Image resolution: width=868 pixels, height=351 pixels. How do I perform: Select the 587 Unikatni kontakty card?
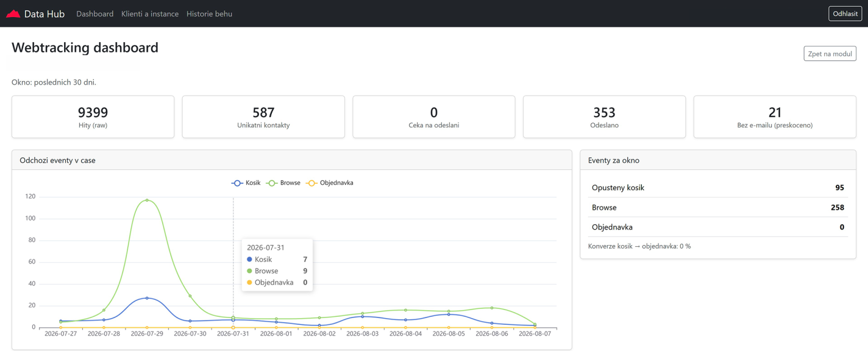tap(263, 116)
